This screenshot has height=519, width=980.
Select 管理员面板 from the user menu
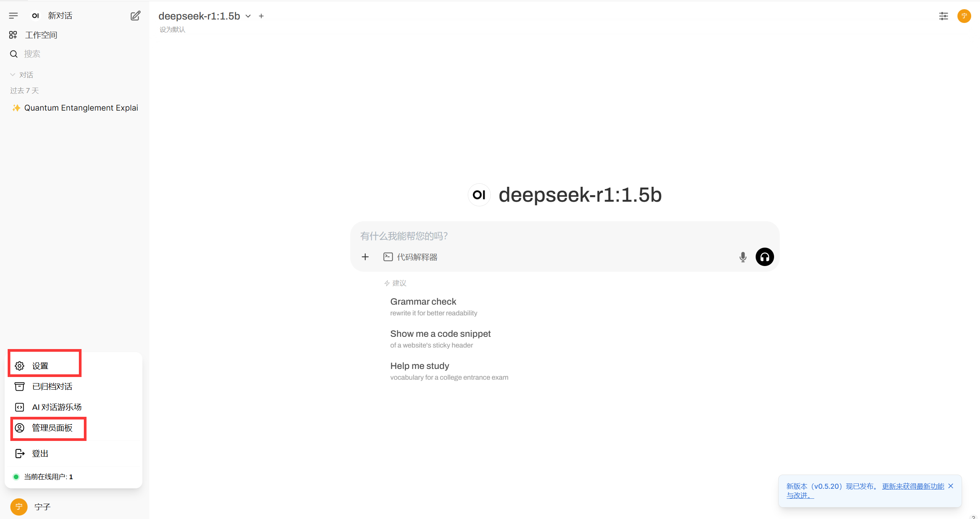pos(52,428)
